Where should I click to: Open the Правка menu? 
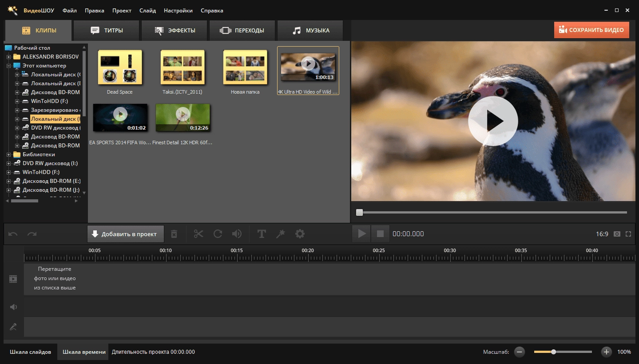[94, 10]
